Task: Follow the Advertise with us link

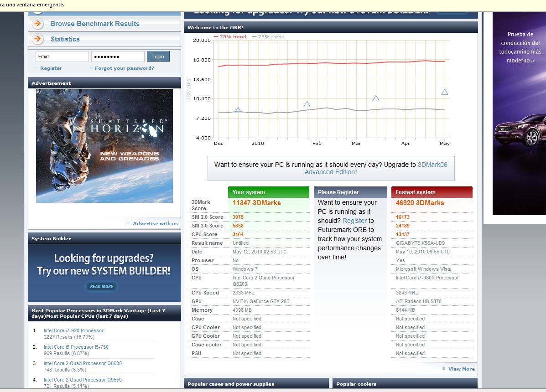Action: click(155, 224)
